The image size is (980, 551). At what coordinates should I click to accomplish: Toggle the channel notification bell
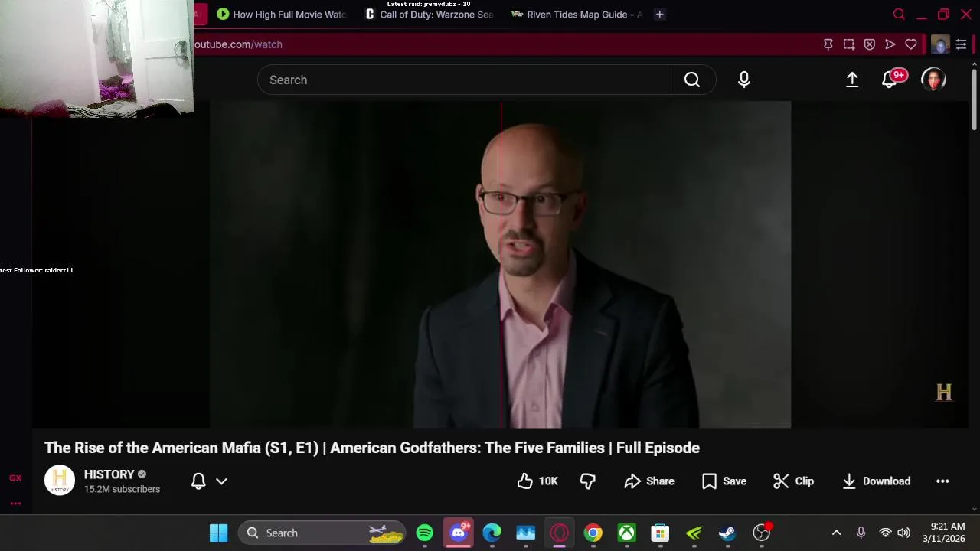(198, 481)
